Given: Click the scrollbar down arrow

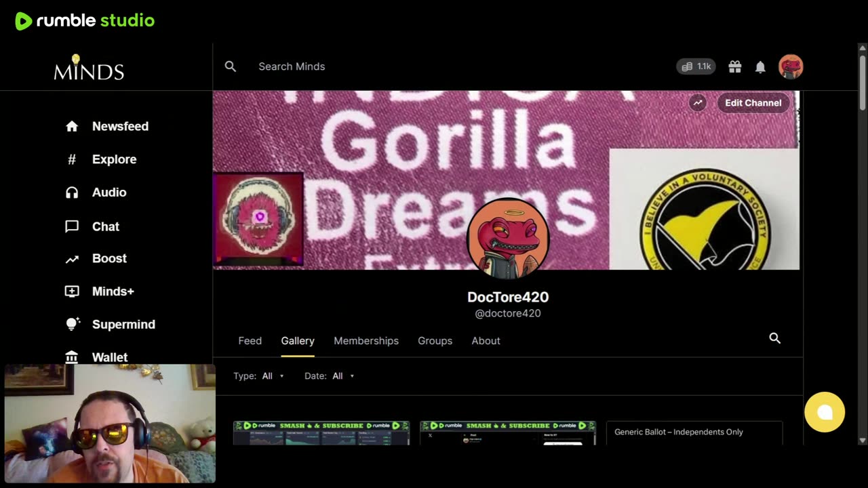Looking at the screenshot, I should 863,440.
